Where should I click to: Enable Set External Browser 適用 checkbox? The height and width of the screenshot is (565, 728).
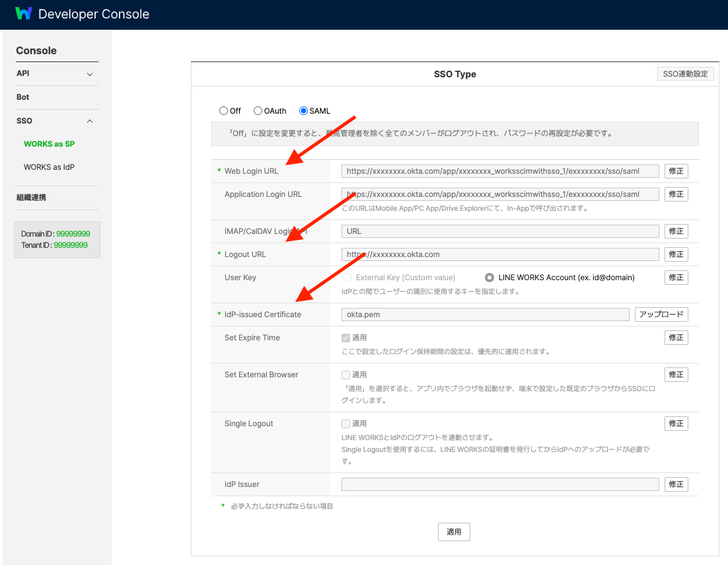346,375
